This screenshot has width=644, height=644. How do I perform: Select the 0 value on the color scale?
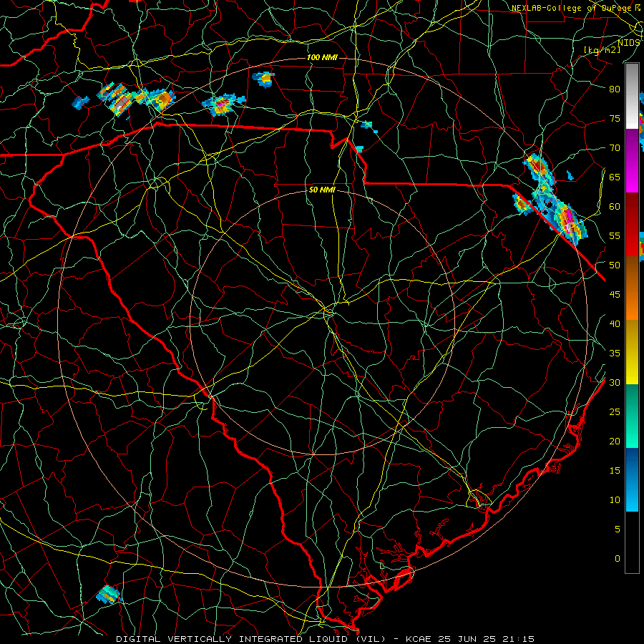click(618, 559)
